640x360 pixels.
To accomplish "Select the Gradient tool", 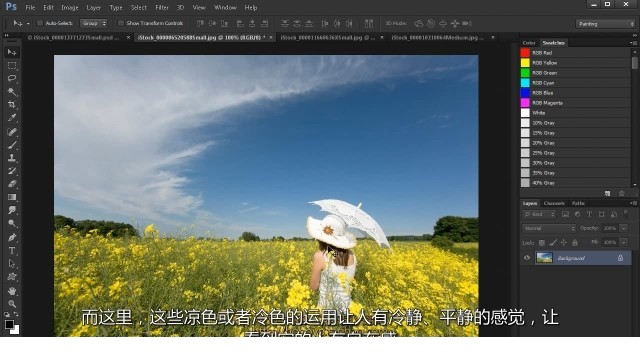I will (12, 197).
